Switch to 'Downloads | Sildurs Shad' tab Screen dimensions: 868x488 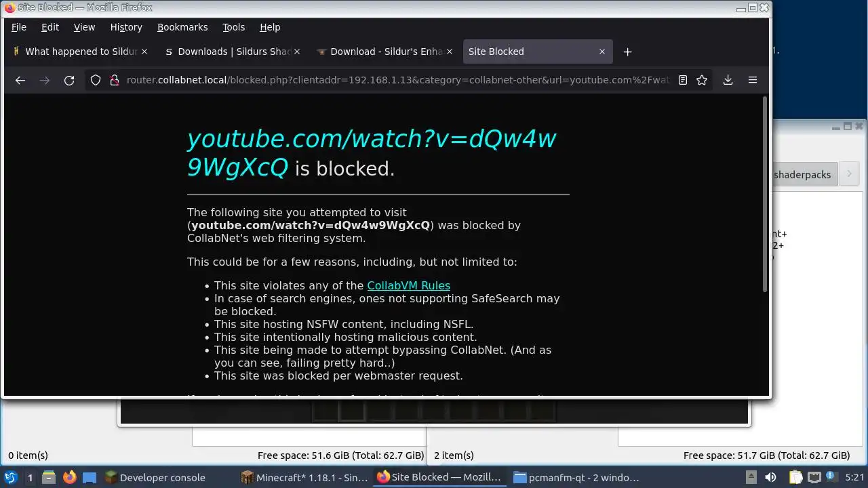(x=233, y=52)
